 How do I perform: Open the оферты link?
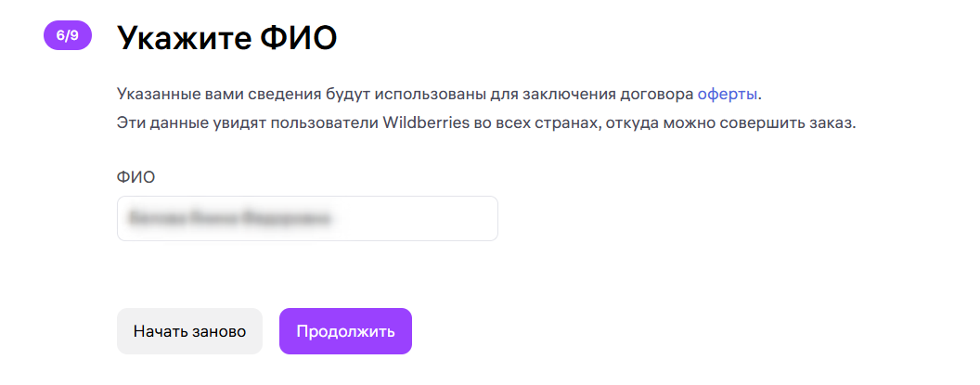728,94
